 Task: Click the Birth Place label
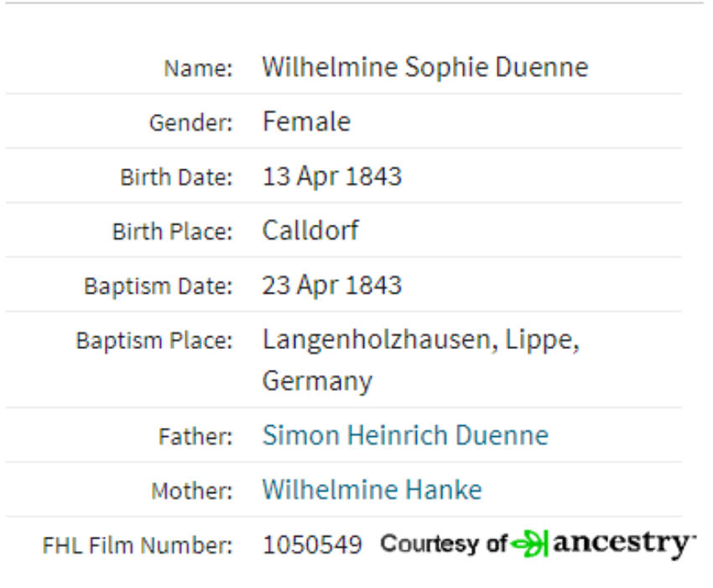click(x=172, y=232)
